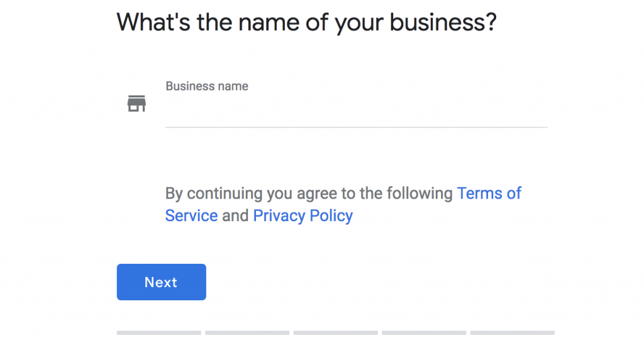
Task: Select the fourth progress bar segment
Action: click(x=424, y=333)
